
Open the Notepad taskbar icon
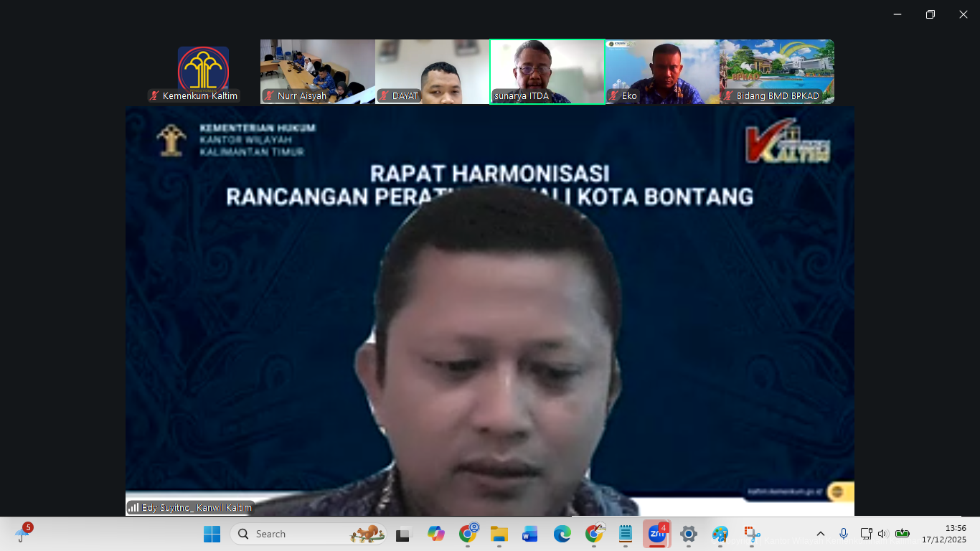pyautogui.click(x=625, y=534)
